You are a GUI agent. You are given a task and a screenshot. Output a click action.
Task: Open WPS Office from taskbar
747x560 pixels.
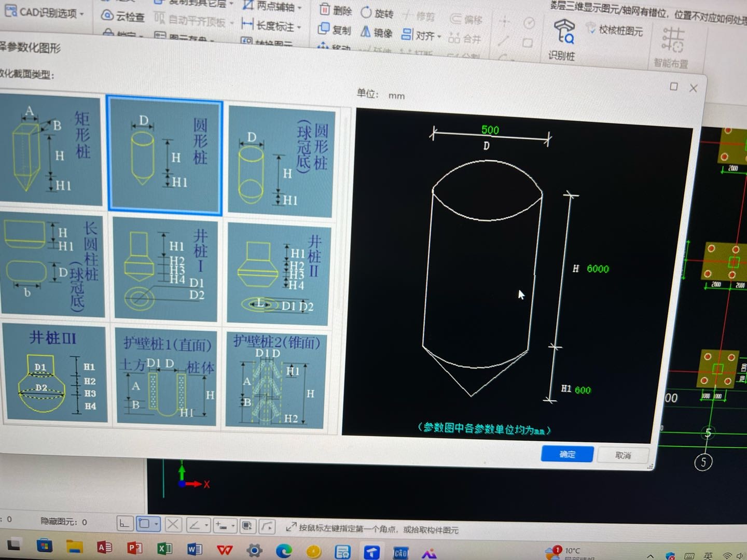pyautogui.click(x=225, y=550)
